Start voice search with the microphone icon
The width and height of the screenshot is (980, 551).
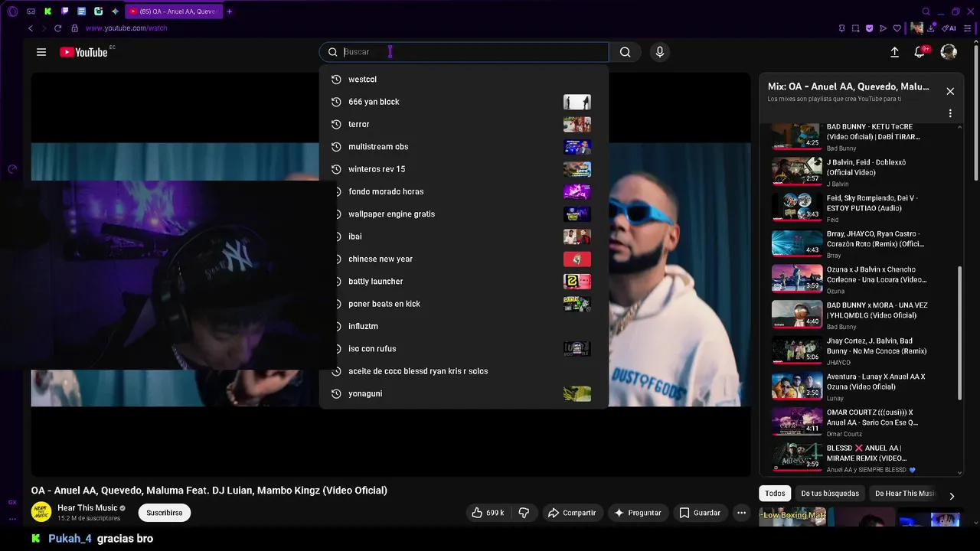pos(660,52)
